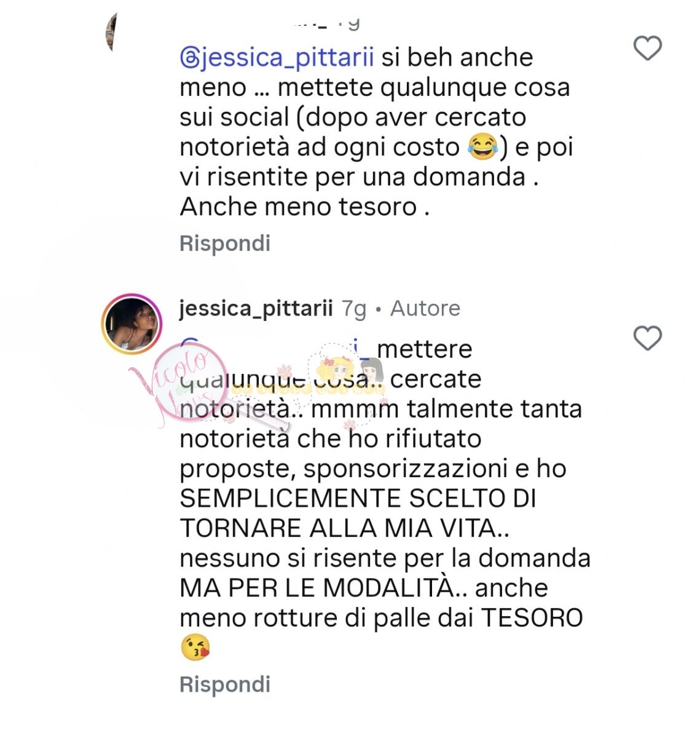Tap the Autore label beside the username
Screen dimensions: 700x738
coord(425,308)
